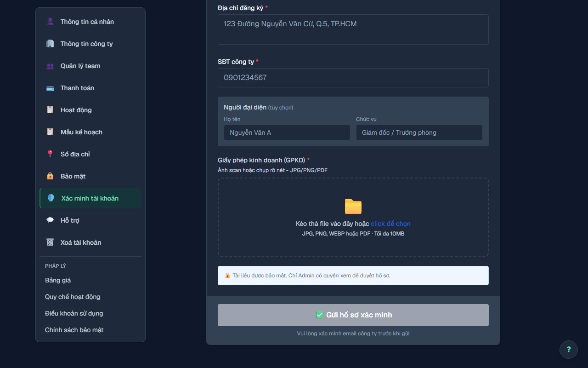The height and width of the screenshot is (368, 588).
Task: Click the document icon beside Mẫu kế hoạch
Action: pyautogui.click(x=50, y=132)
